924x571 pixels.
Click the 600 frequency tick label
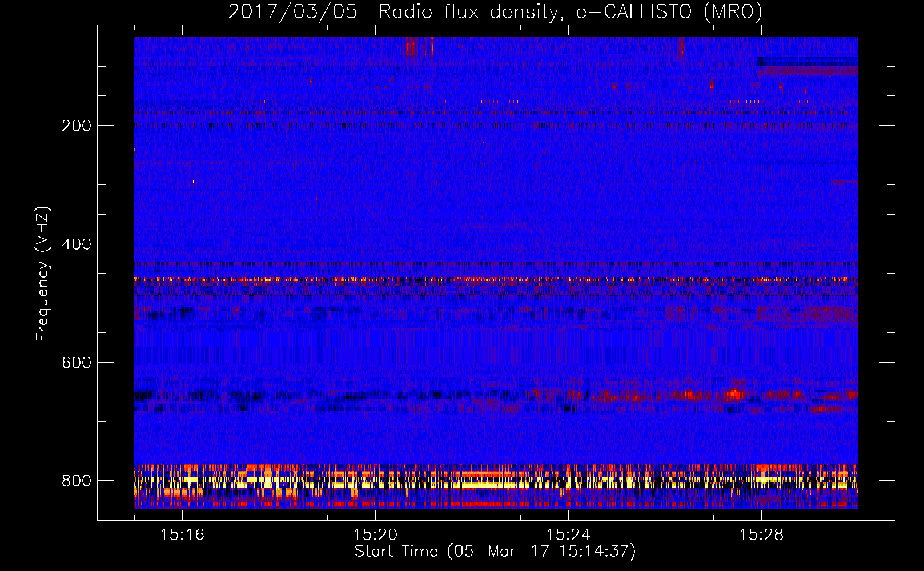tap(77, 363)
